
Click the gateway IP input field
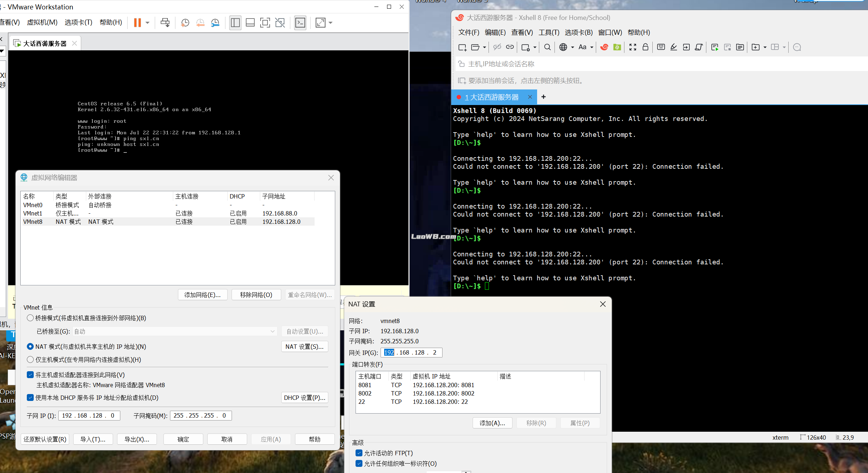point(411,352)
